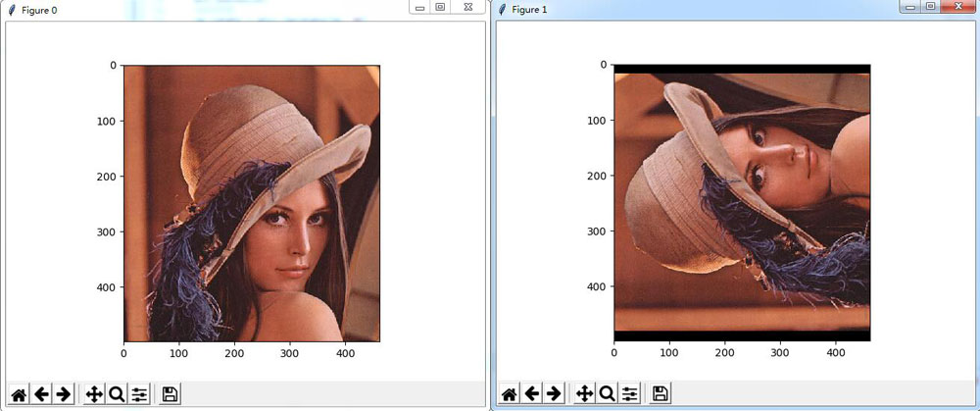Screen dimensions: 980x411
Task: Select the Pan tool in Figure 1
Action: coord(584,394)
